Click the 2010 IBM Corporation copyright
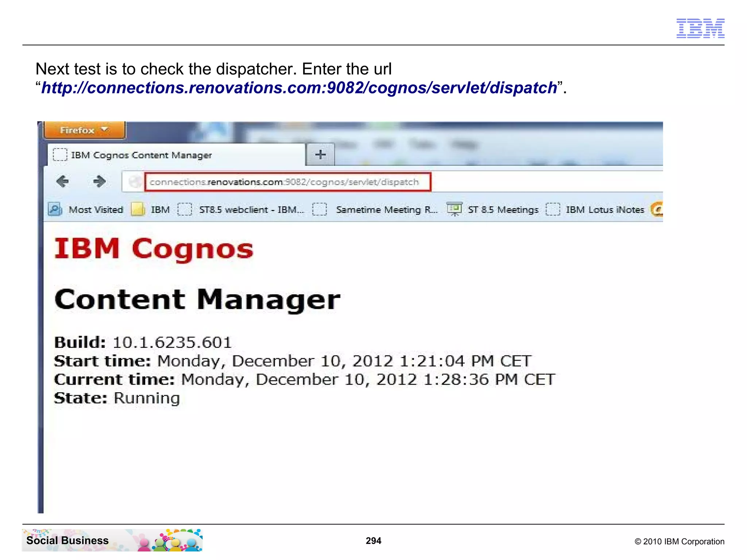 (680, 541)
